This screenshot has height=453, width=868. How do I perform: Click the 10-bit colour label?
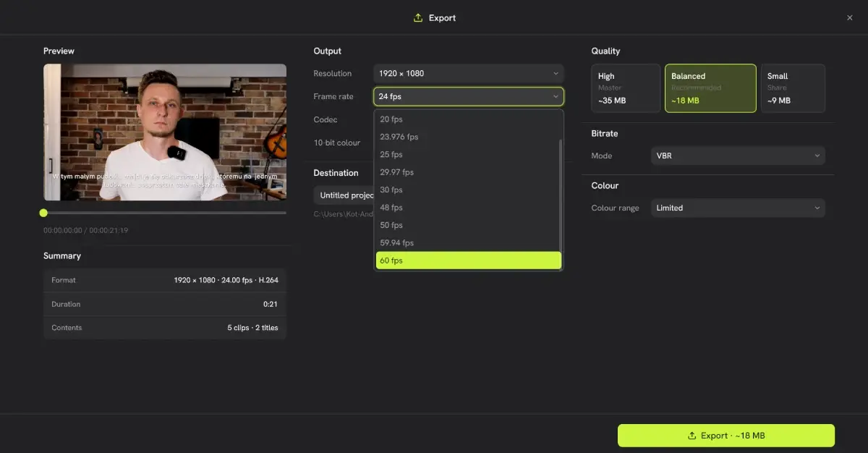point(337,143)
